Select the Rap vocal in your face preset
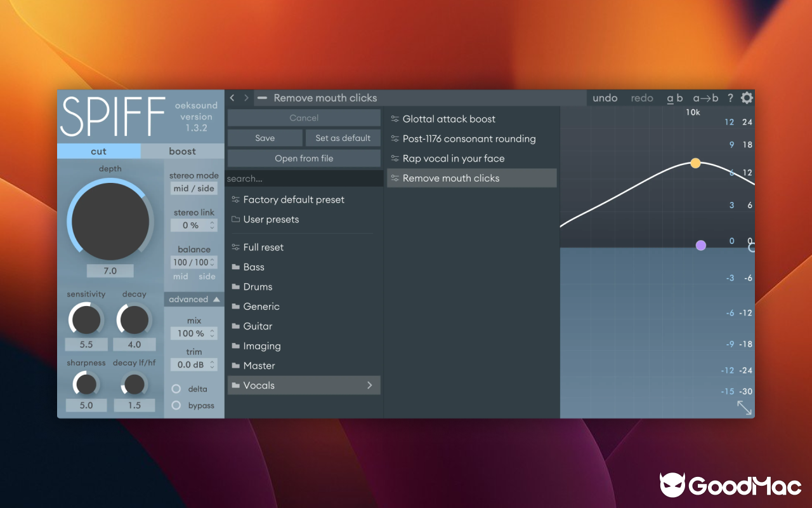812x508 pixels. [454, 158]
